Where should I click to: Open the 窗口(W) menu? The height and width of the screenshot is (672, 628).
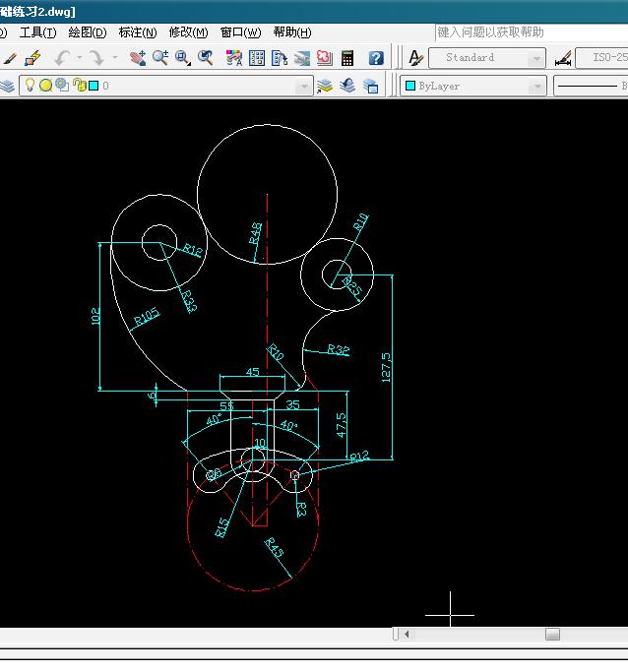click(x=240, y=32)
